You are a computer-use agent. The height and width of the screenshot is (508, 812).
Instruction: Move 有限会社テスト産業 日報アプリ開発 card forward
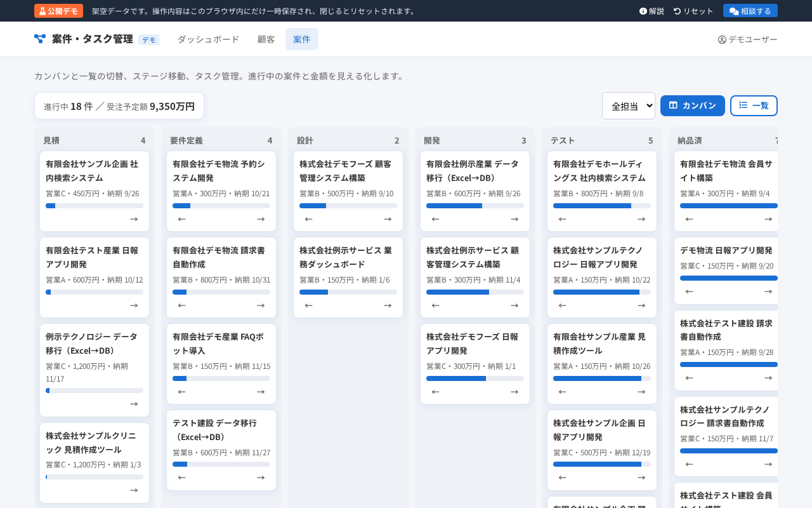click(134, 305)
